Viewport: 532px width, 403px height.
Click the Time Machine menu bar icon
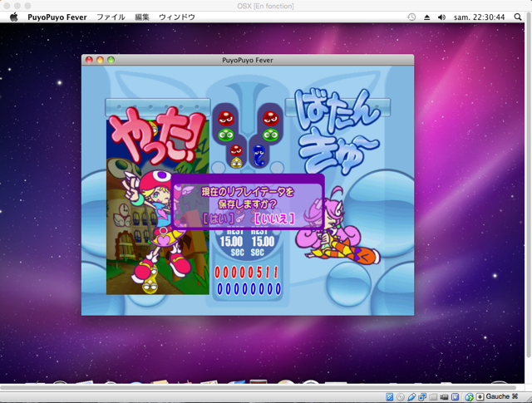click(x=411, y=17)
